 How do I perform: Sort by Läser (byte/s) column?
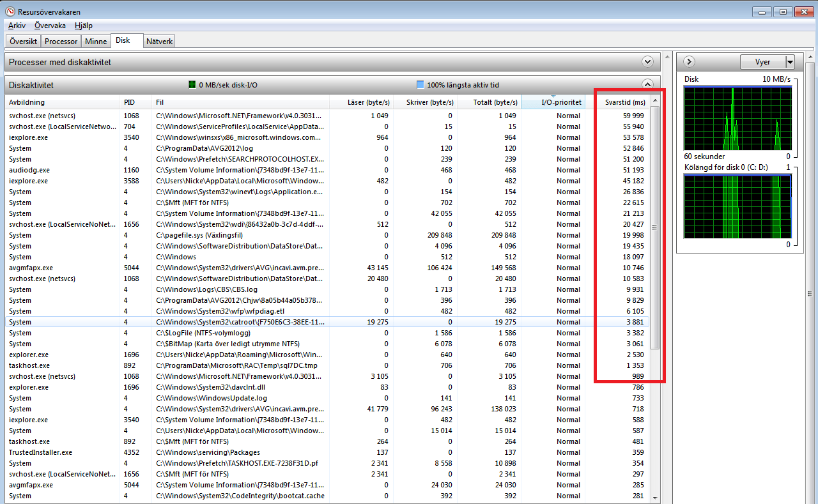[x=361, y=102]
